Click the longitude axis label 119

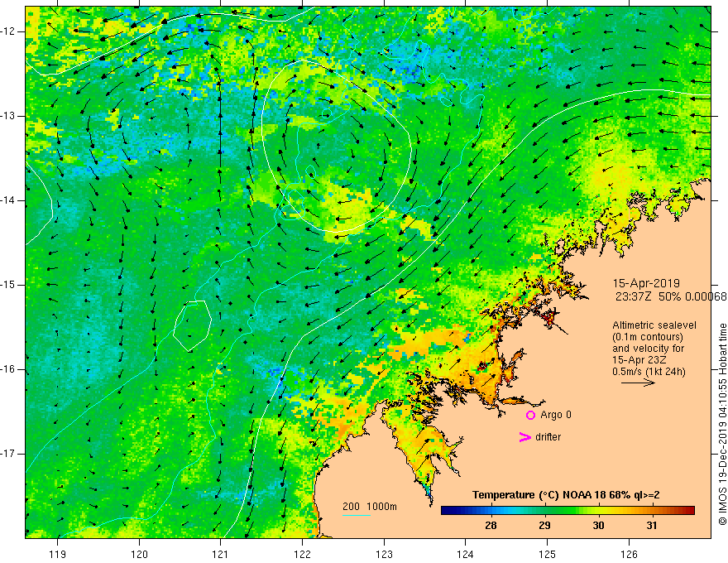coord(58,554)
